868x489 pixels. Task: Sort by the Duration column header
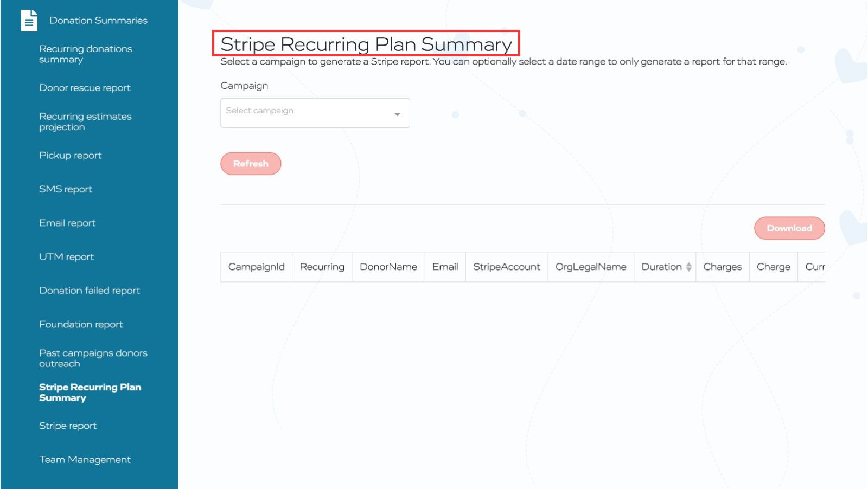(665, 267)
